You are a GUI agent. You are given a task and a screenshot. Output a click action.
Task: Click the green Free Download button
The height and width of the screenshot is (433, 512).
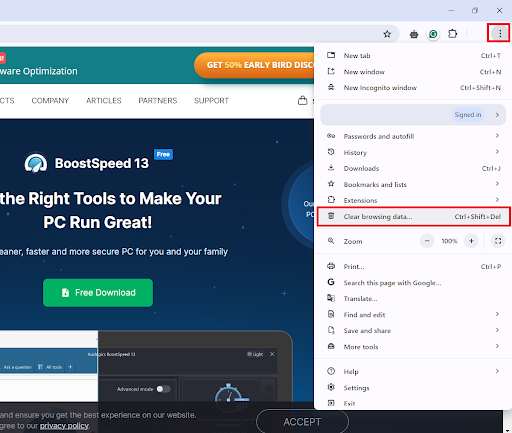[98, 293]
